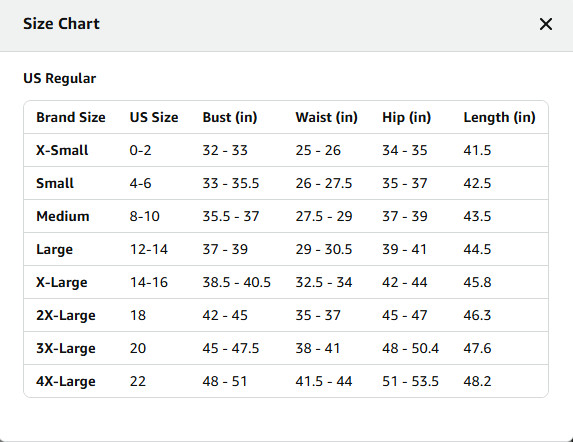Click the US Size column header

(x=154, y=117)
